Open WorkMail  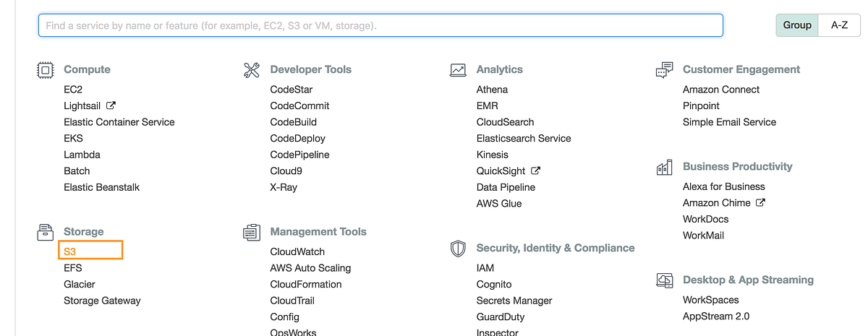pyautogui.click(x=703, y=236)
